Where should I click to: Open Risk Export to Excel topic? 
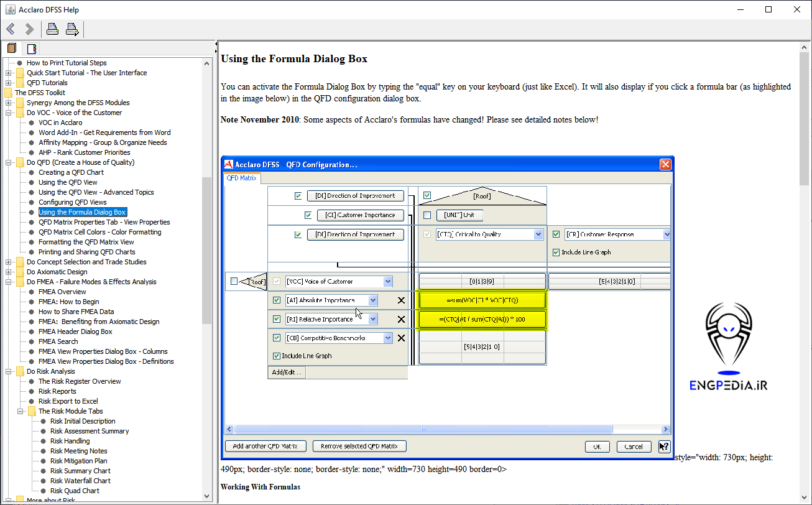point(68,401)
